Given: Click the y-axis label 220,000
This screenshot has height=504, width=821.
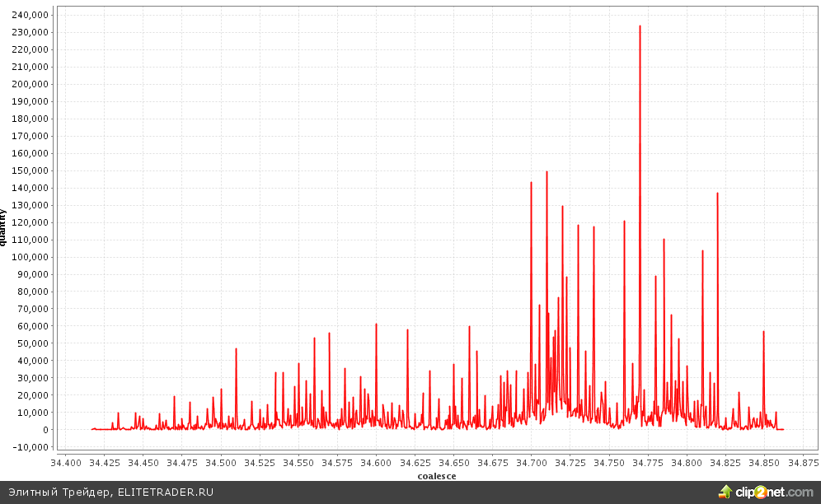Looking at the screenshot, I should click(x=30, y=49).
